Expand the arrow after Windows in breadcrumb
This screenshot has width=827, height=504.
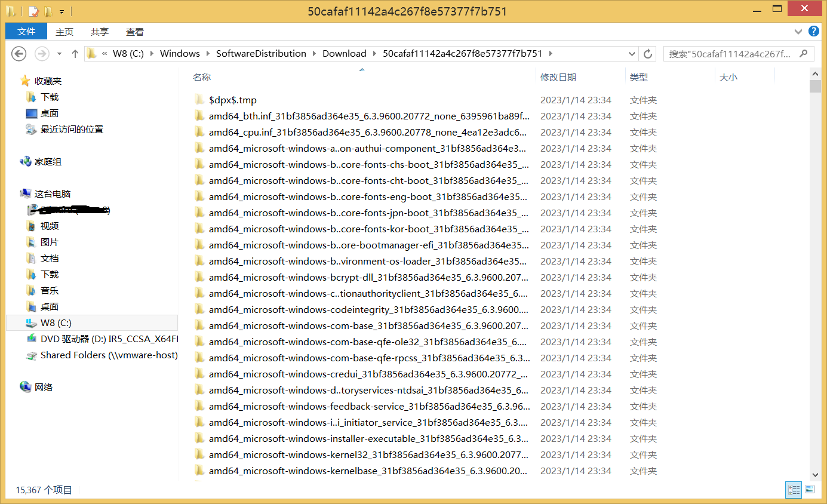tap(208, 53)
